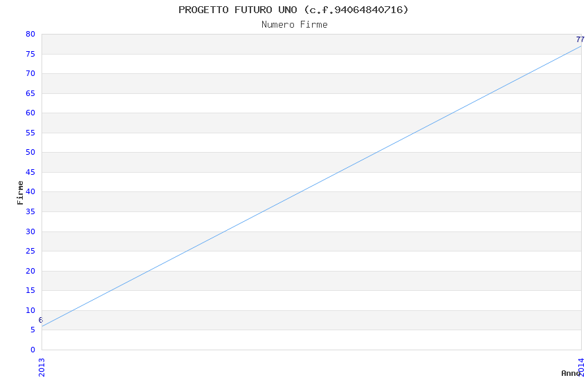Select the 50 y-axis tick label
Viewport: 588px width, 380px height.
coord(30,153)
